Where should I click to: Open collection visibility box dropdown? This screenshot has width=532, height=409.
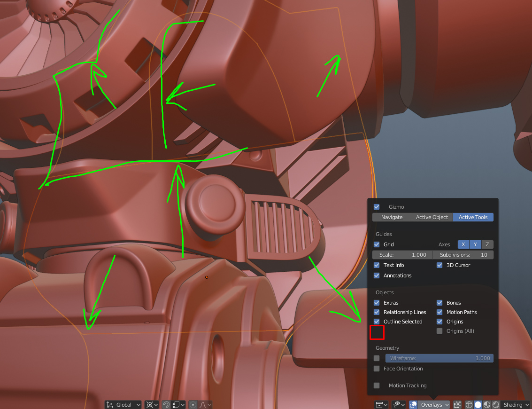381,405
